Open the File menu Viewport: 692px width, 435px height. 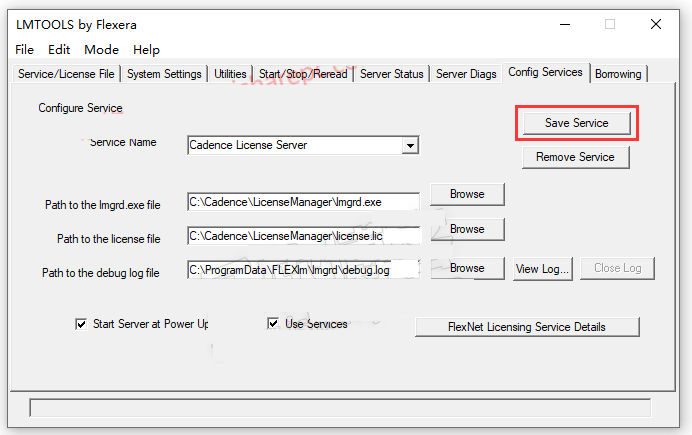pos(24,49)
